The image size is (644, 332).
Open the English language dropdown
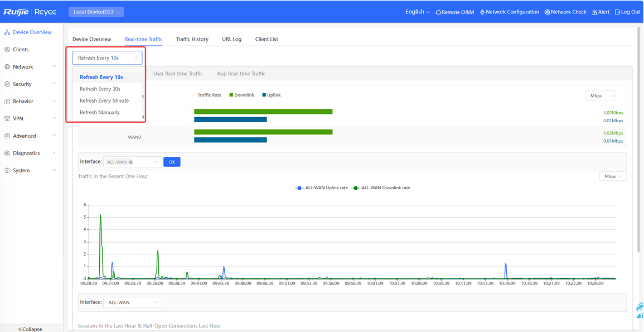pos(417,12)
